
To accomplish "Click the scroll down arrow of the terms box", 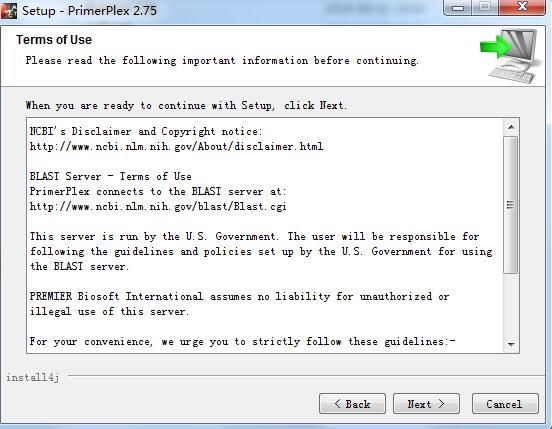I will pos(511,345).
